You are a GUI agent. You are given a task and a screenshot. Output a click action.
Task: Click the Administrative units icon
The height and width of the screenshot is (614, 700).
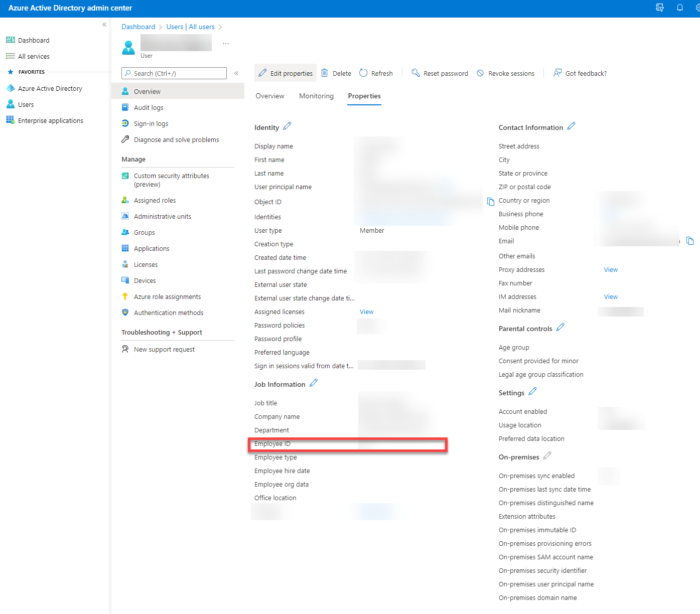pos(125,216)
